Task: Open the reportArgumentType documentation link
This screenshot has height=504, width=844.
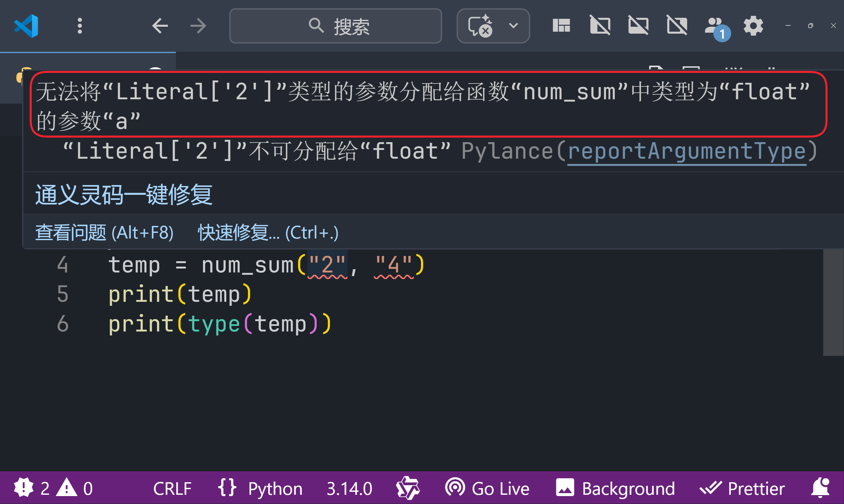Action: coord(686,151)
